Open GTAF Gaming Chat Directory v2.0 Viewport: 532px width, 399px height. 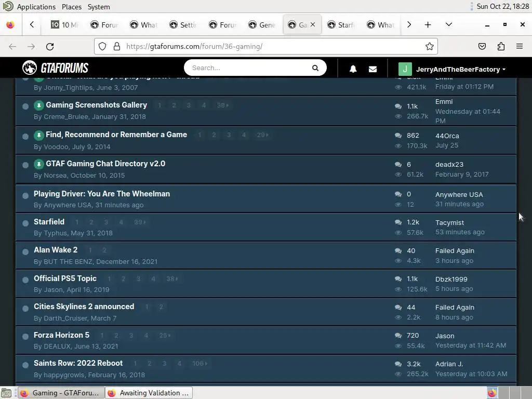click(105, 164)
